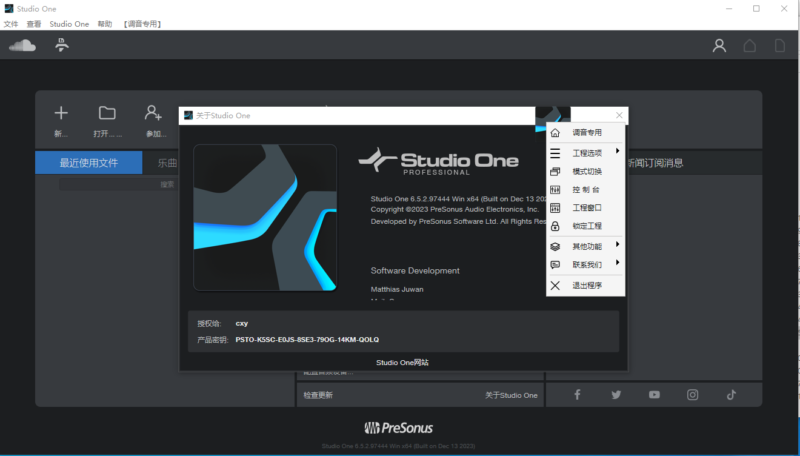
Task: Open the 文件 menu
Action: (x=11, y=24)
